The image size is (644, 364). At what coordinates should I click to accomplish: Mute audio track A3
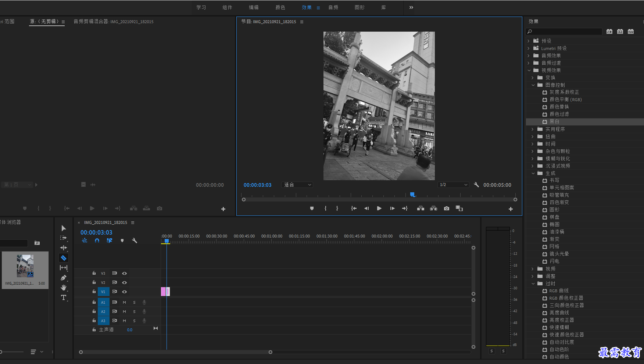[124, 321]
